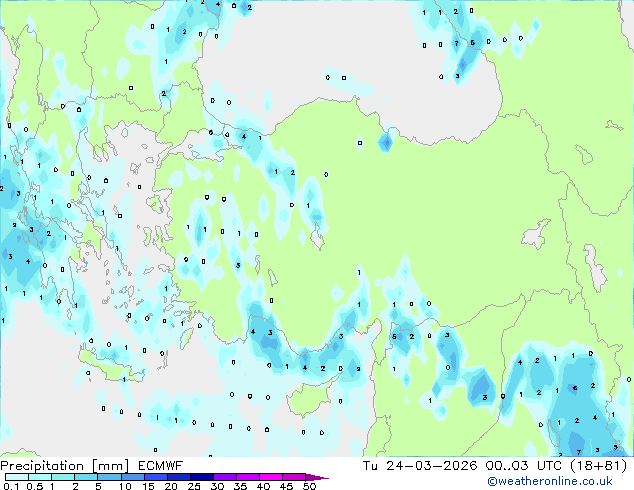Select the 0.5–1 mm legend swatch
This screenshot has height=490, width=634.
pos(40,477)
